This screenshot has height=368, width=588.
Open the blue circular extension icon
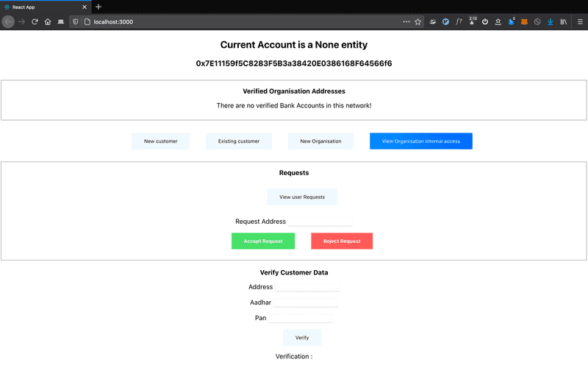coord(445,22)
